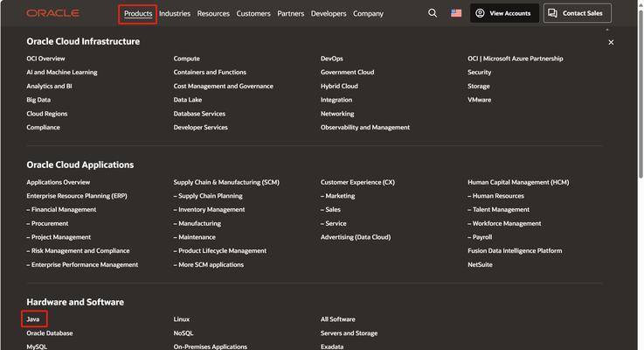Open the Industries menu
Viewport: 644px width, 350px height.
[x=175, y=14]
